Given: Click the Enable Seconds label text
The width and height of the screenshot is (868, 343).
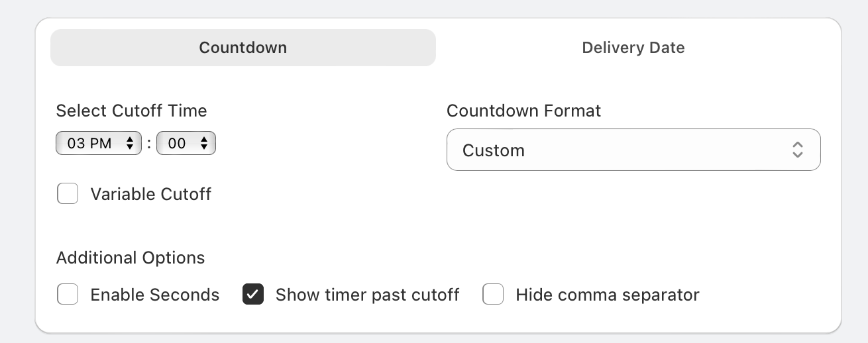Looking at the screenshot, I should pyautogui.click(x=155, y=294).
